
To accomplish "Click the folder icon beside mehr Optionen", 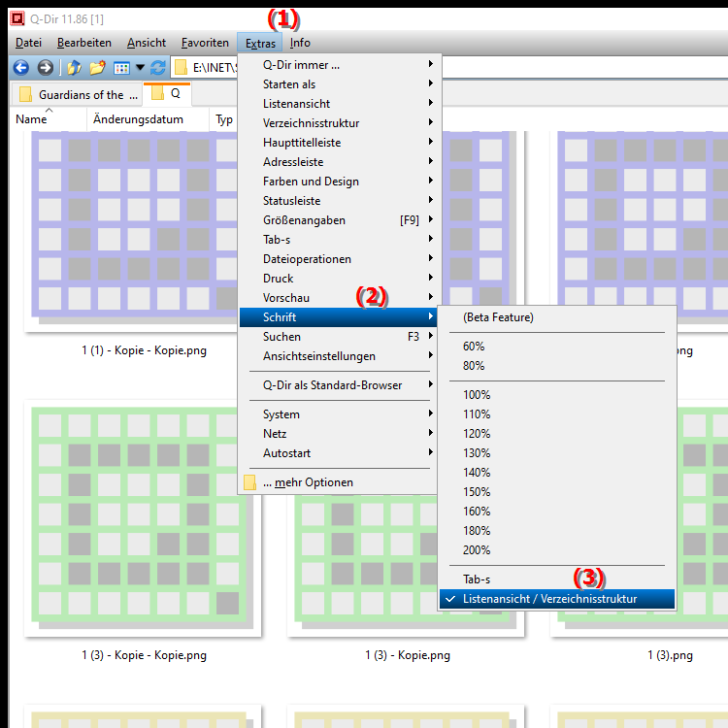I will pyautogui.click(x=249, y=482).
